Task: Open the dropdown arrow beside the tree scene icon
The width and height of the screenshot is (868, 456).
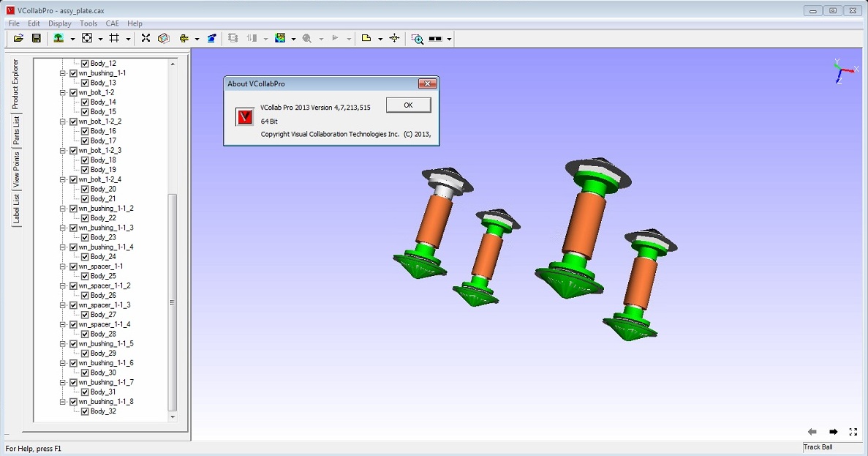Action: tap(72, 39)
